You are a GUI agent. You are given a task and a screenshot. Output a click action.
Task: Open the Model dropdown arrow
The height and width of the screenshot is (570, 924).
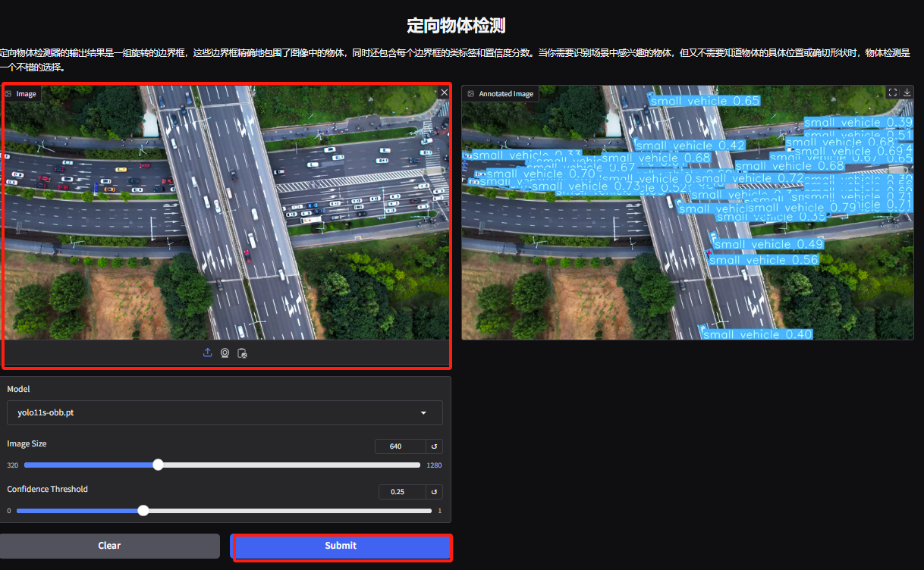click(423, 413)
